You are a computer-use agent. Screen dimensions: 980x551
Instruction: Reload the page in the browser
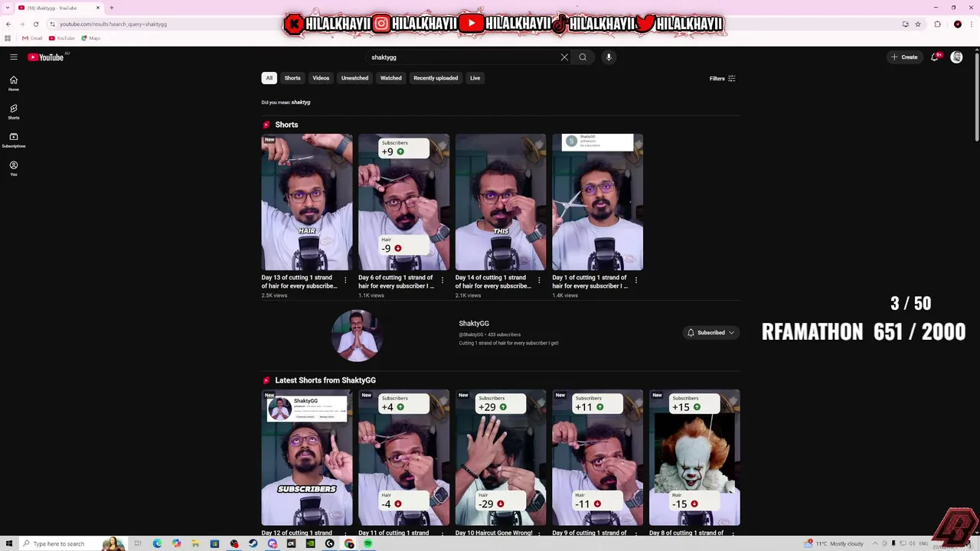(35, 24)
